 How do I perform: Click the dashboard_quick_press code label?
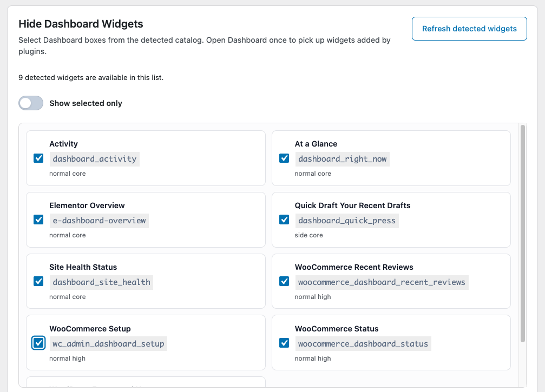347,221
